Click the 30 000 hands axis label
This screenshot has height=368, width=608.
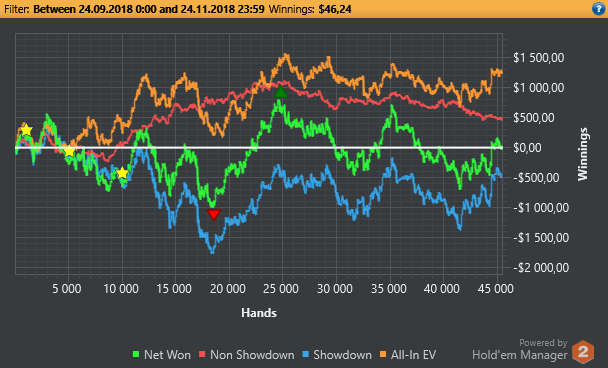pyautogui.click(x=335, y=289)
